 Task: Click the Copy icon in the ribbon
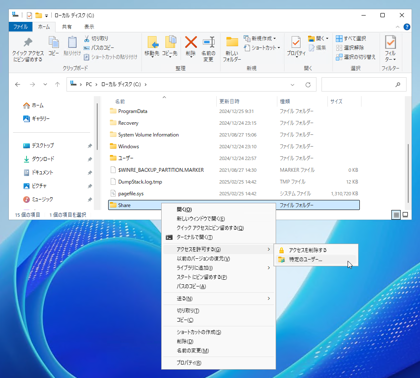[54, 43]
